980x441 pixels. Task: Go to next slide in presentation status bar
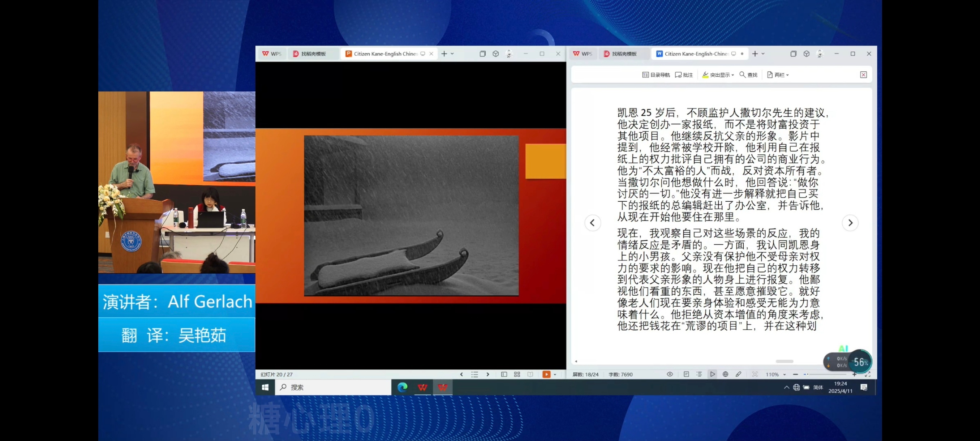pyautogui.click(x=488, y=374)
